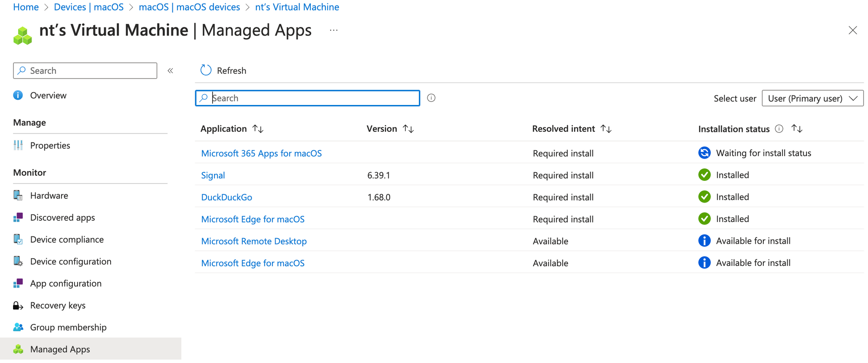
Task: Sort by Resolved intent column arrows
Action: pyautogui.click(x=606, y=129)
